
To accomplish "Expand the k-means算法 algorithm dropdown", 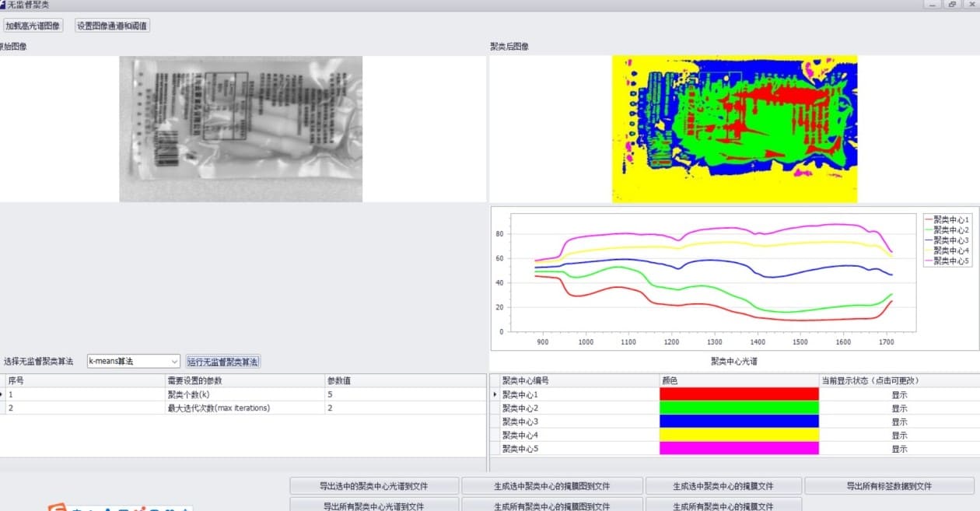I will 173,362.
